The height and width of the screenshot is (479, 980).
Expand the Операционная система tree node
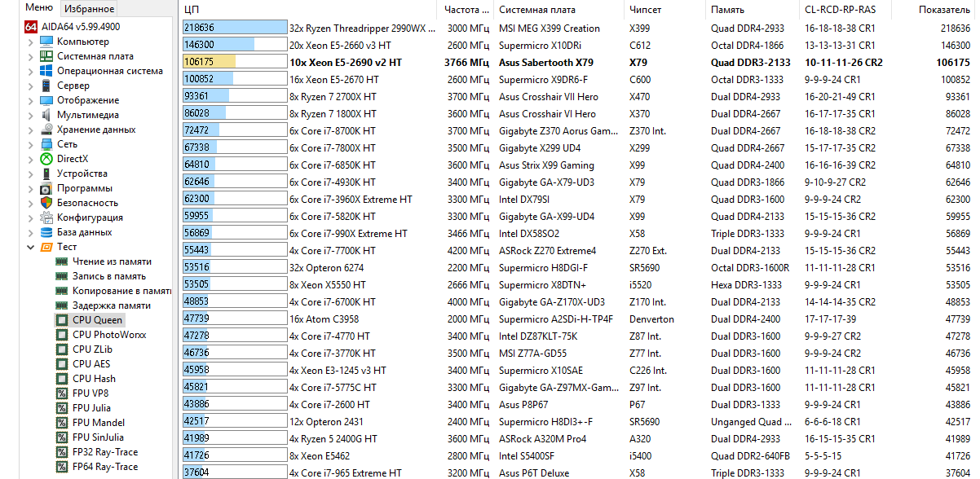pos(31,71)
